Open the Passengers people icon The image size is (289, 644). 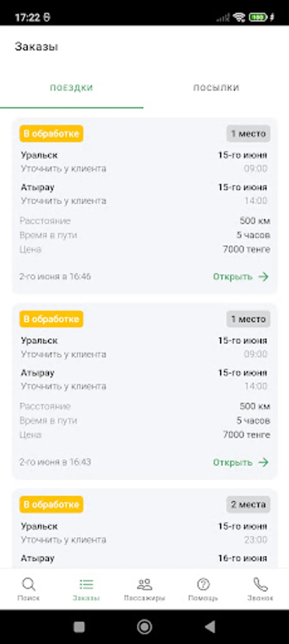point(144,584)
